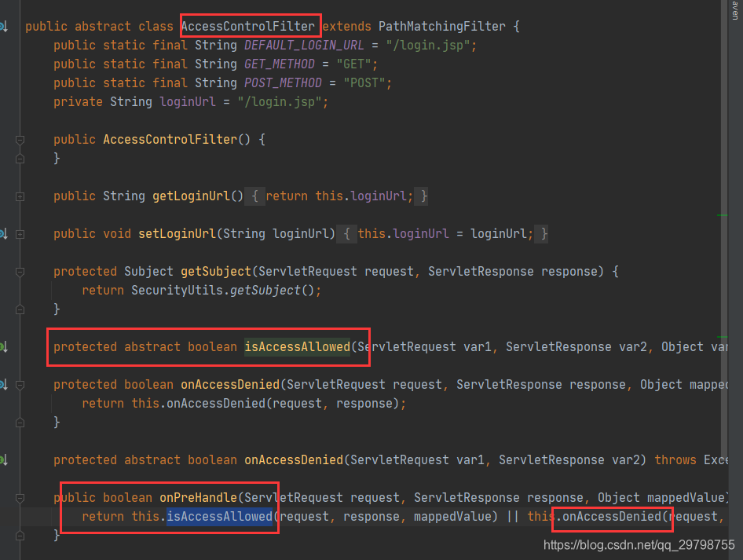Image resolution: width=743 pixels, height=560 pixels.
Task: Click abstract onAccessDenied method name on throws line
Action: pos(294,459)
